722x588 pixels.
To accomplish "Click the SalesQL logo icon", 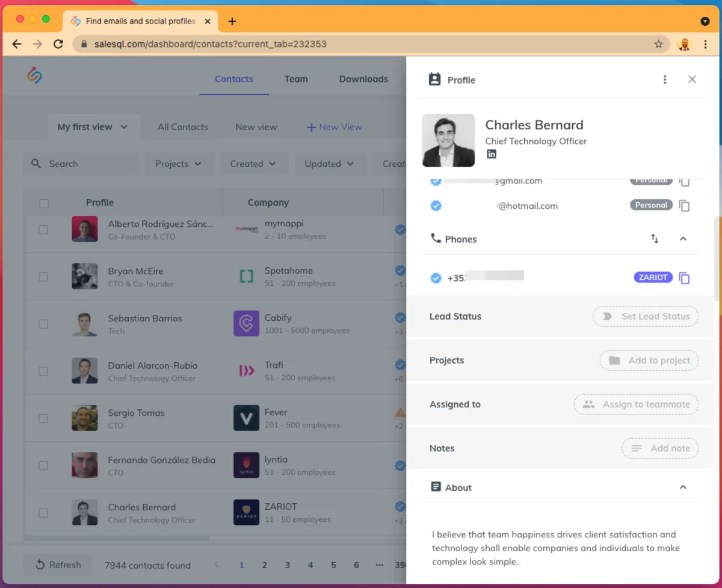I will coord(34,76).
